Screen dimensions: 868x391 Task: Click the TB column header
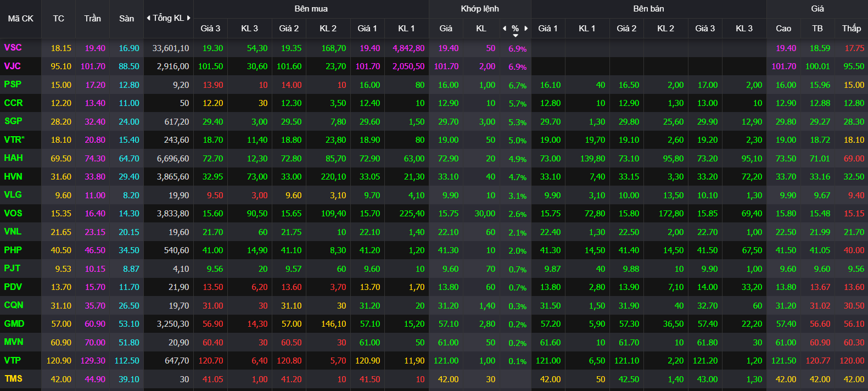817,29
